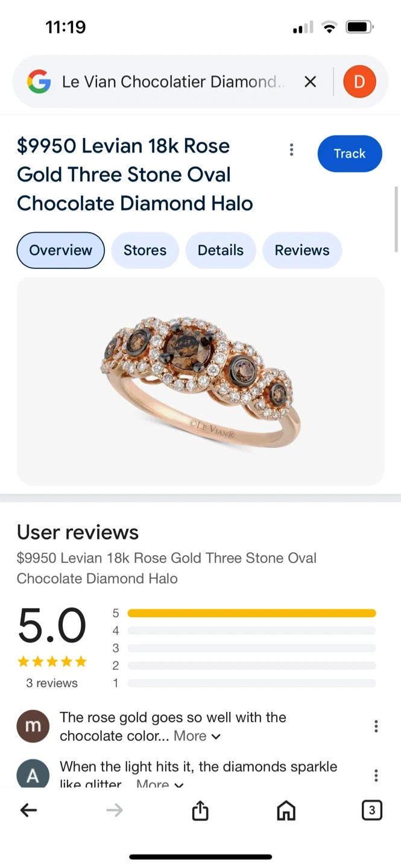The width and height of the screenshot is (401, 868).
Task: Expand the rose gold review with More
Action: [x=197, y=736]
